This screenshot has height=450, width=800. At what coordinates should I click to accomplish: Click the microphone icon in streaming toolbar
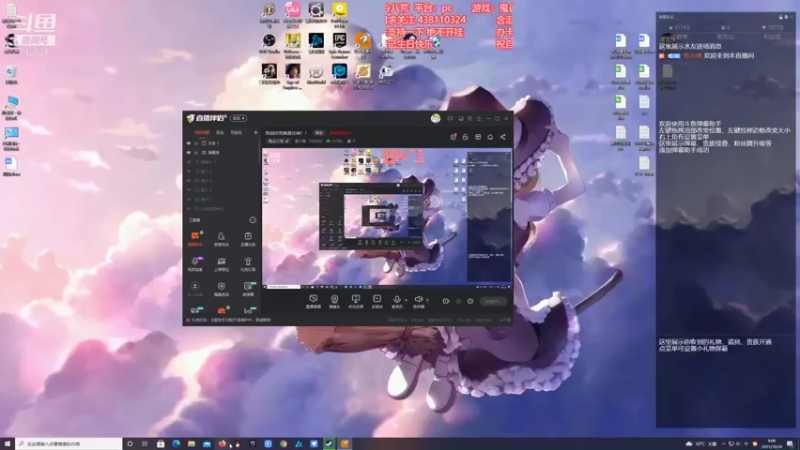396,299
